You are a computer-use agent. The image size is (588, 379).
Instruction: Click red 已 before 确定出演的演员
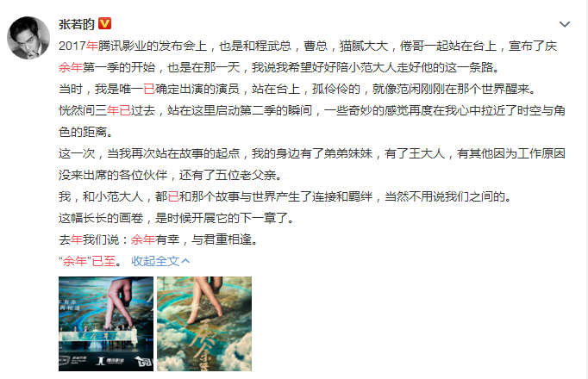click(149, 89)
